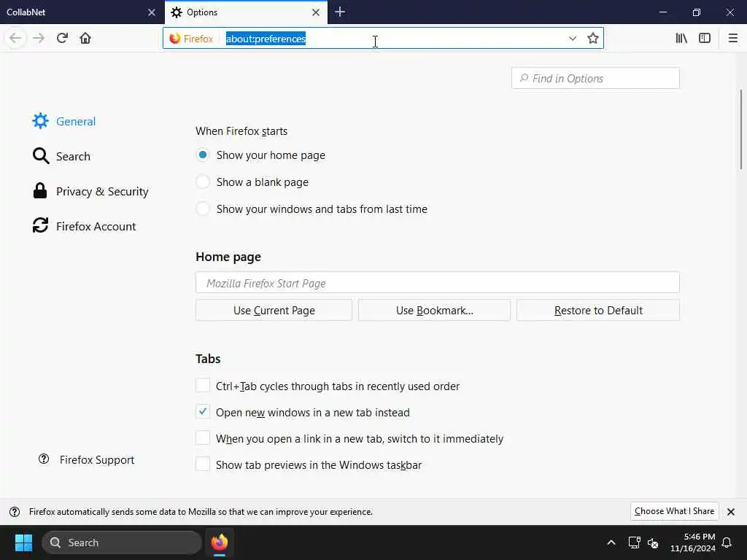Click the Firefox identity icon in address bar
Image resolution: width=747 pixels, height=560 pixels.
175,38
